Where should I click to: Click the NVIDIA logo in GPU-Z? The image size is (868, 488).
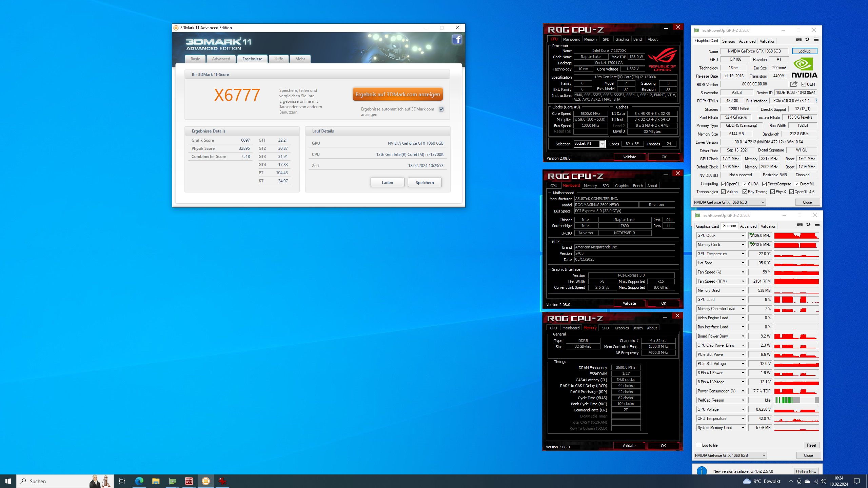click(x=804, y=68)
